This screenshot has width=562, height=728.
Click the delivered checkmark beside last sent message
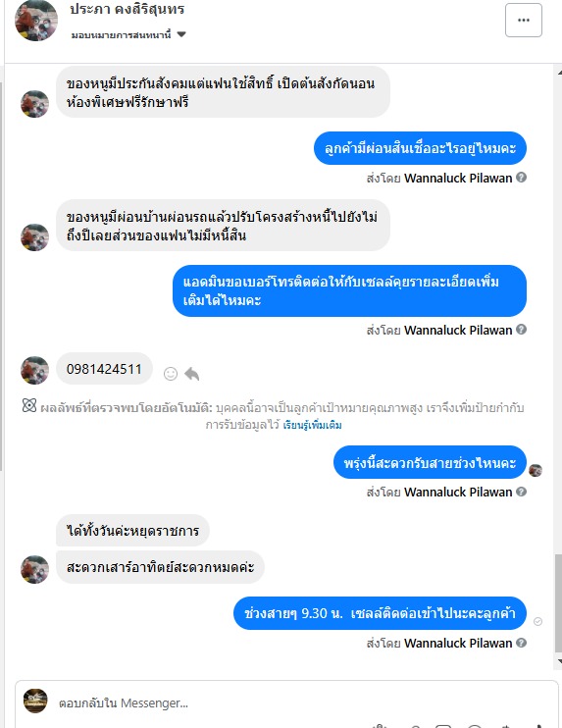537,621
